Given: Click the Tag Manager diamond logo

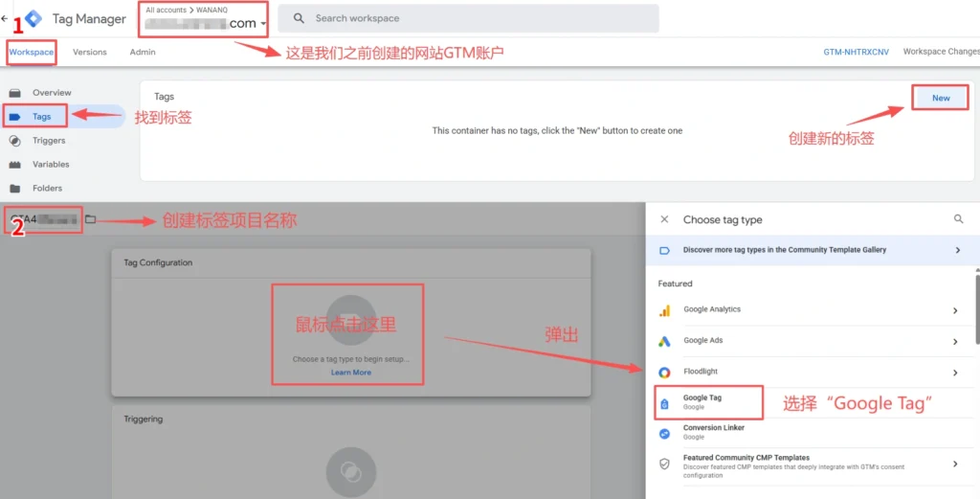Looking at the screenshot, I should (33, 19).
